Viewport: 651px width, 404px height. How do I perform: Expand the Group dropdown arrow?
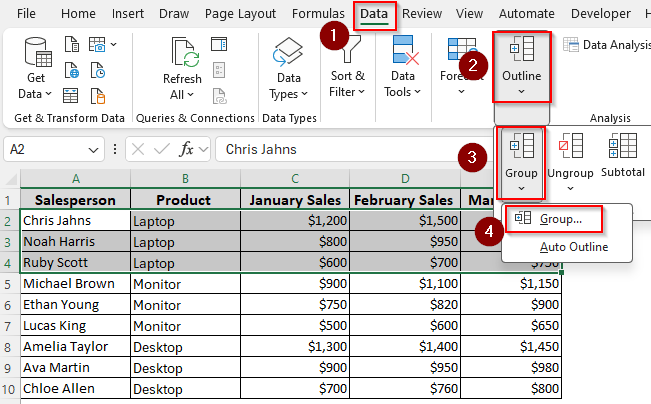point(521,189)
